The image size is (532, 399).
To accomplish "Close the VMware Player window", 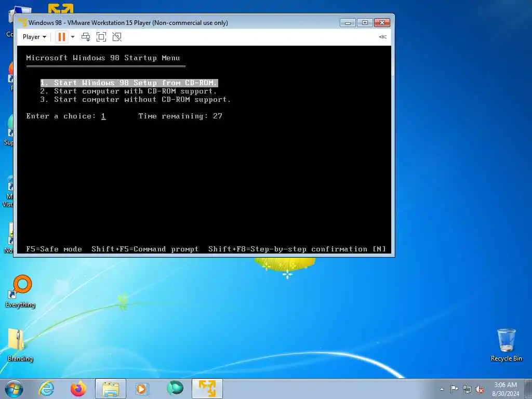I will [x=382, y=23].
